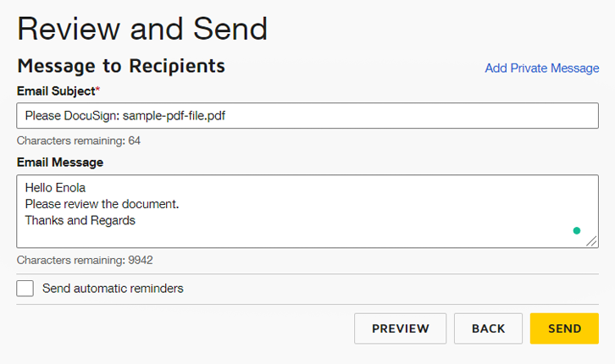The width and height of the screenshot is (615, 364).
Task: Go back with the BACK button
Action: pos(488,328)
